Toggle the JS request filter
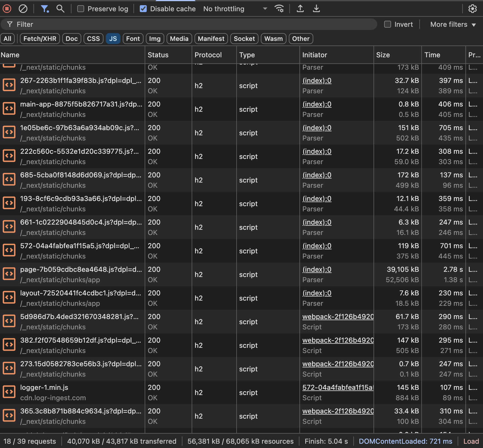The height and width of the screenshot is (448, 483). (113, 39)
